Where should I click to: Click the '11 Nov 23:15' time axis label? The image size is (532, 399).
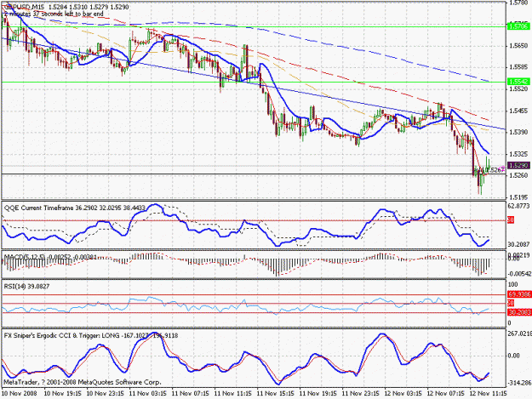361,394
